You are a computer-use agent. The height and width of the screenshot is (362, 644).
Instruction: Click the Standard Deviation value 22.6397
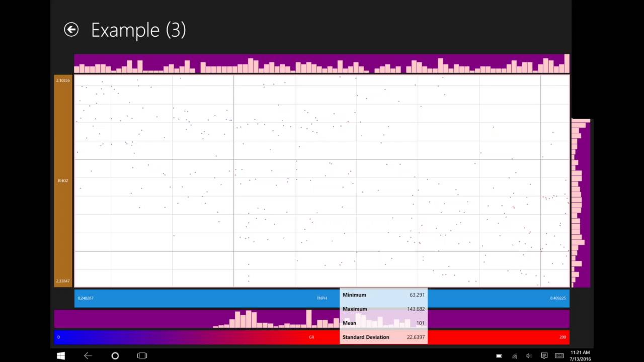(416, 337)
